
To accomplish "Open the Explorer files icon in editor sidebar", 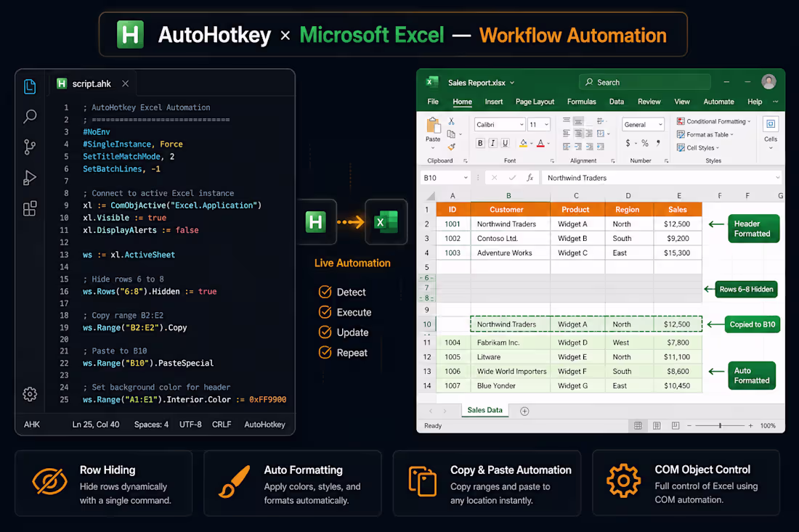I will pos(30,86).
